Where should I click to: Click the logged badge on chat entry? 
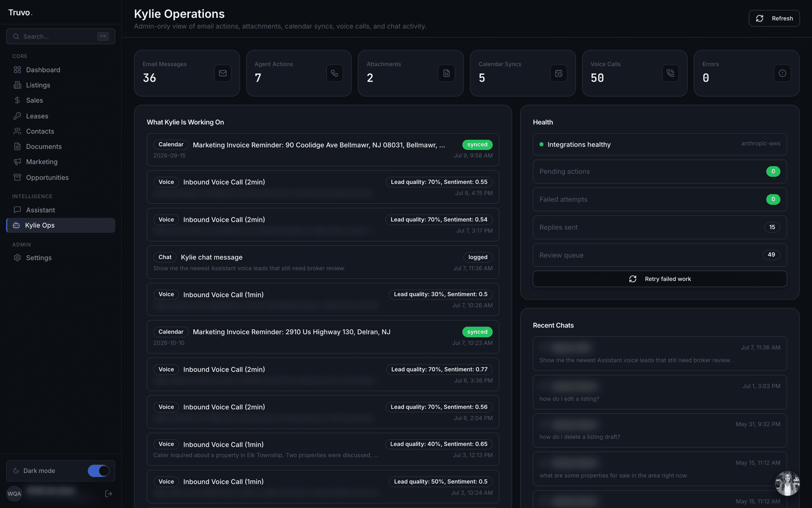478,257
